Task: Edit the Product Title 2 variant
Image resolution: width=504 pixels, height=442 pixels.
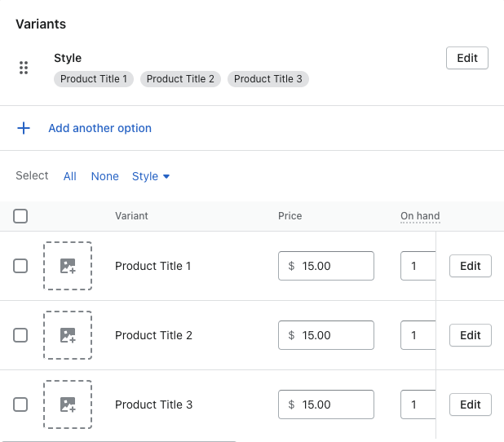Action: pyautogui.click(x=471, y=335)
